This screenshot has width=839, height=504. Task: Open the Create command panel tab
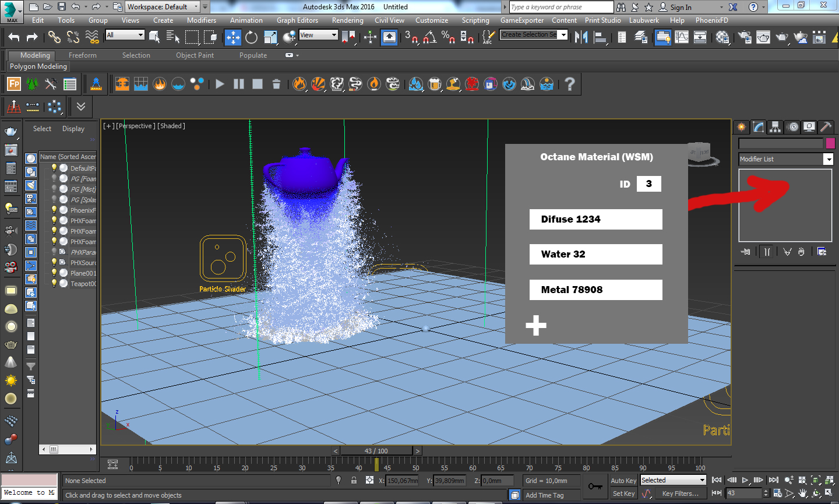tap(741, 126)
